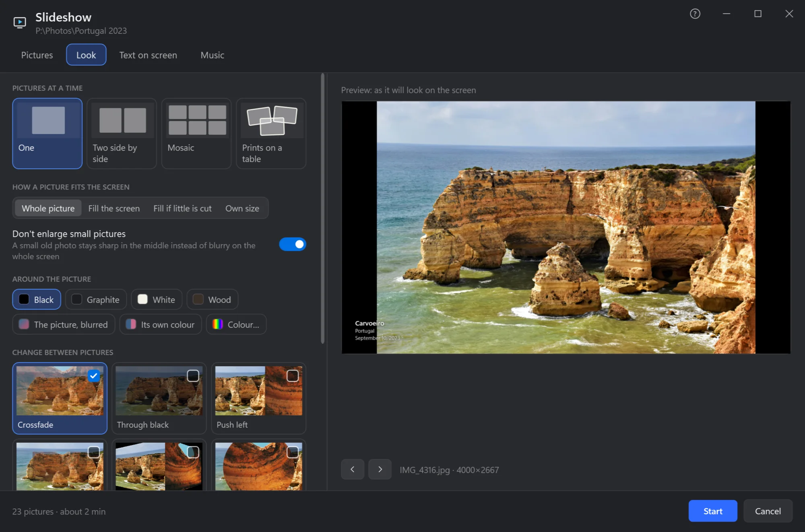Click the P:\Photos\Portugal 2023 folder path
Viewport: 805px width, 532px height.
tap(81, 31)
